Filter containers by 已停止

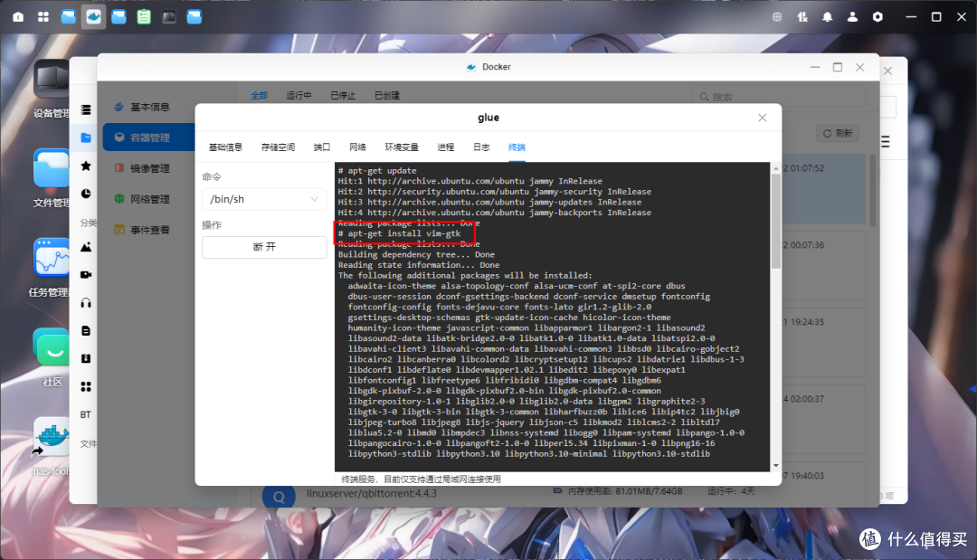pyautogui.click(x=343, y=96)
